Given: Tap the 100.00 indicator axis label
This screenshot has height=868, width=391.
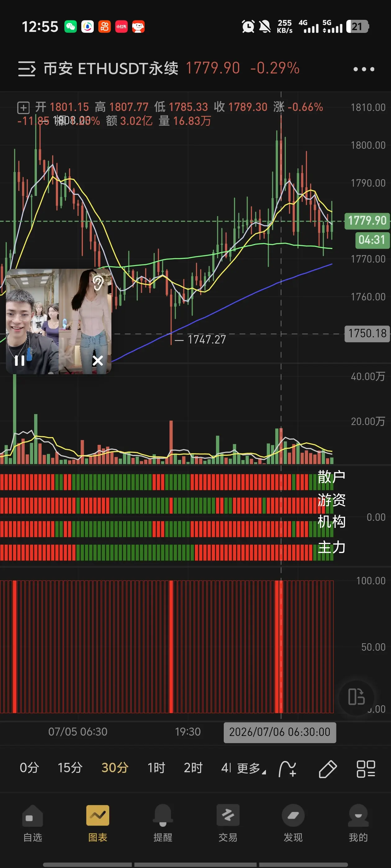Looking at the screenshot, I should 371,581.
